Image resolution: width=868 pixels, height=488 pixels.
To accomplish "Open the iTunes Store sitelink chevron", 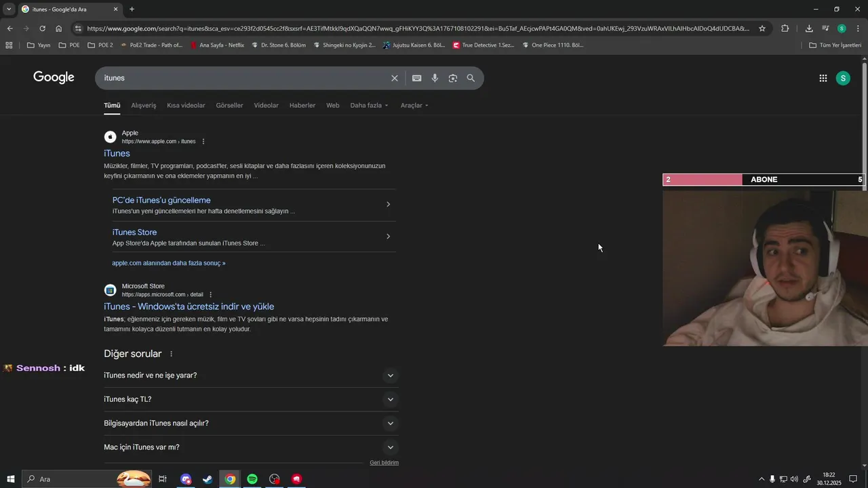I will coord(388,237).
